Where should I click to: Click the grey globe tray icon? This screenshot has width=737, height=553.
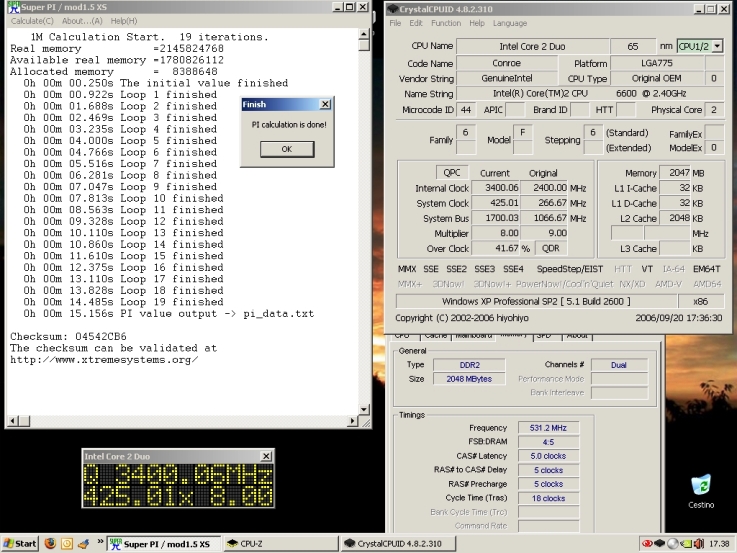point(673,544)
